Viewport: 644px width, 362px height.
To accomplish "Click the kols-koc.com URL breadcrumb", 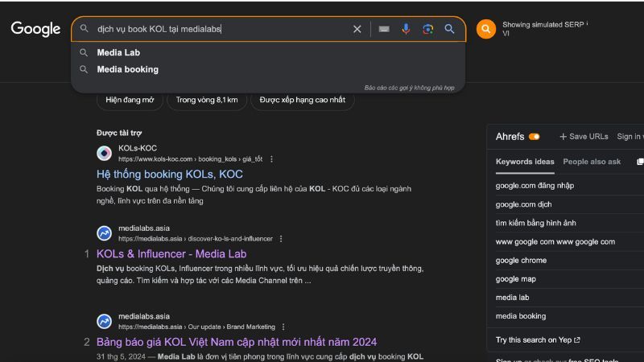I will click(190, 158).
